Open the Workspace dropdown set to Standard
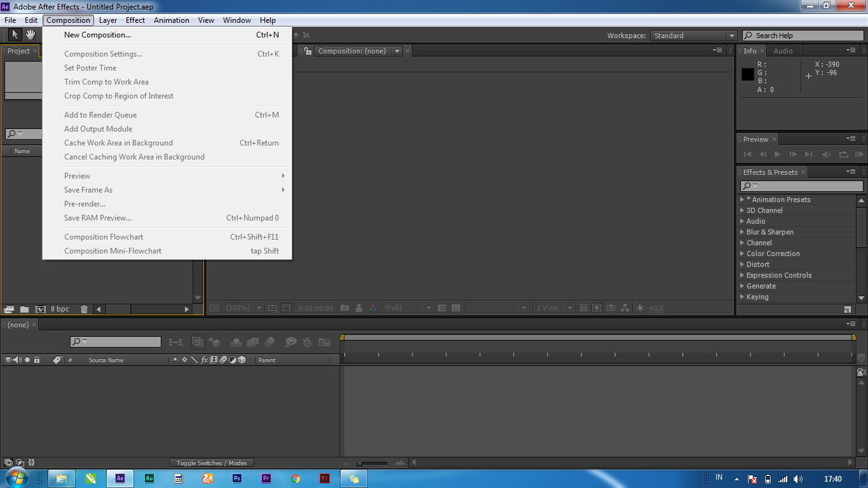This screenshot has height=488, width=868. coord(693,36)
